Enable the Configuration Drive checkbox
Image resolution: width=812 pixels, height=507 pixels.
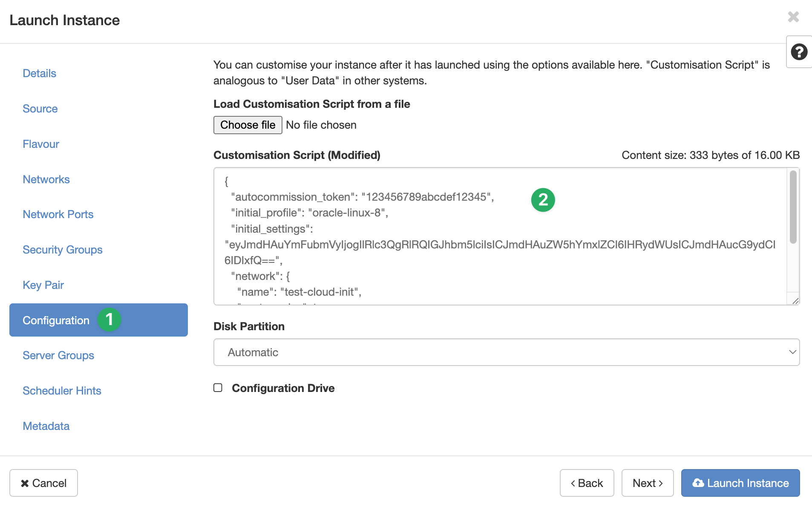tap(218, 388)
